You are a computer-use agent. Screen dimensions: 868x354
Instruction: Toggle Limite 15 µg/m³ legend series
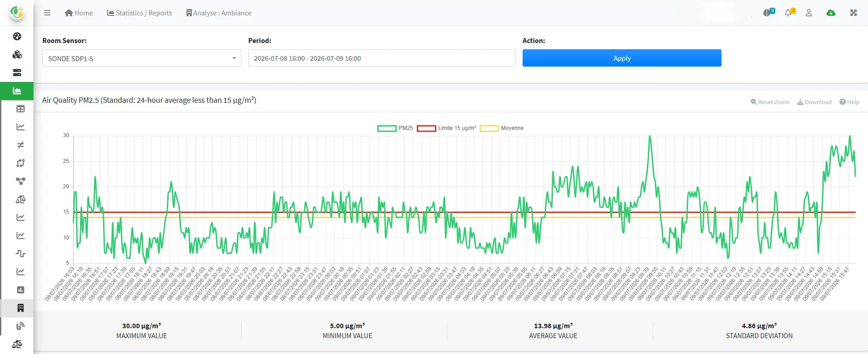(446, 128)
